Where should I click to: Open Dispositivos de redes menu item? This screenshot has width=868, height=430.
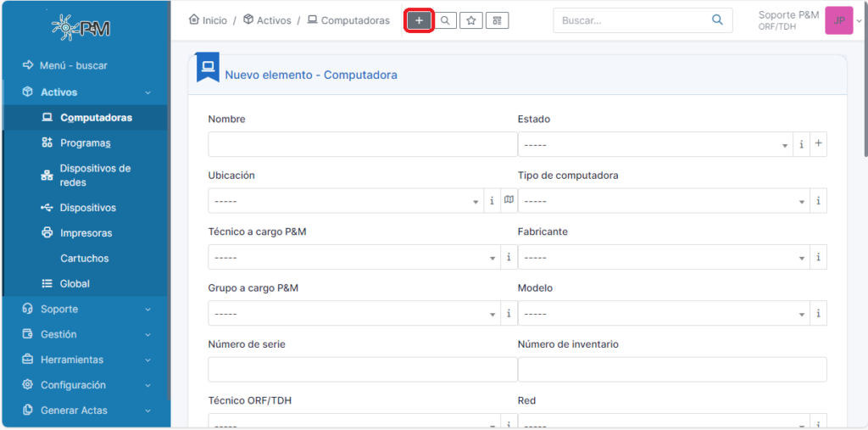tap(94, 176)
